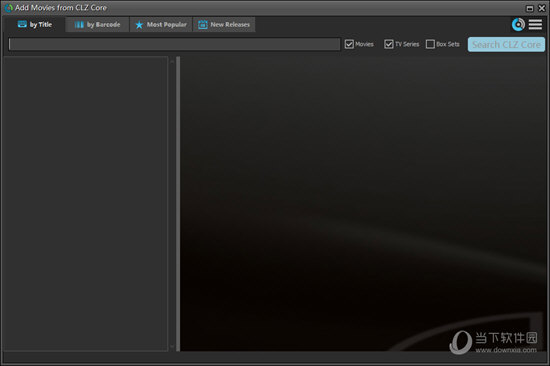This screenshot has width=550, height=366.
Task: Enable the Box Sets checkbox
Action: 430,44
